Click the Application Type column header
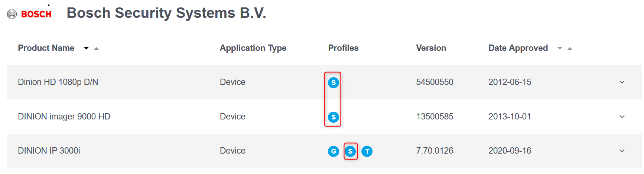The width and height of the screenshot is (644, 174). [x=253, y=48]
